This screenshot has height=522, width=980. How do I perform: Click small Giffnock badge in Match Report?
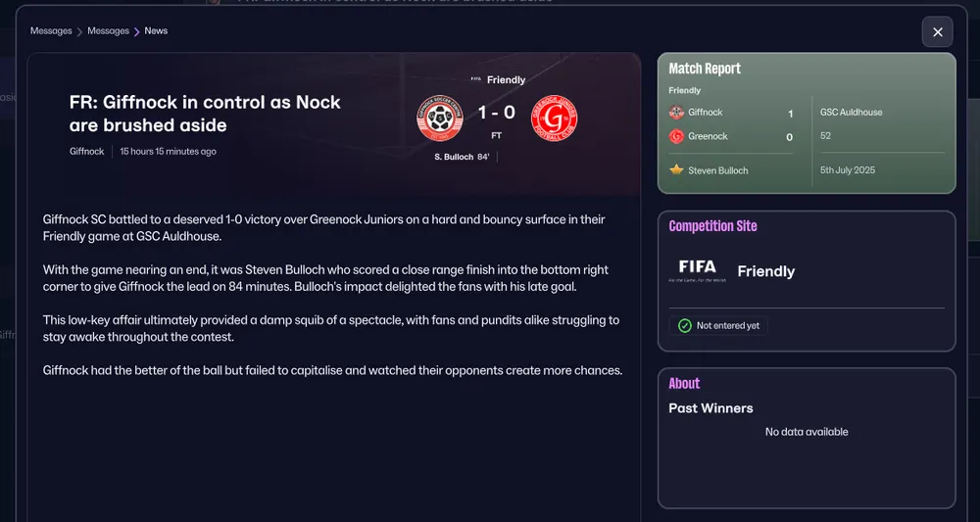coord(676,113)
